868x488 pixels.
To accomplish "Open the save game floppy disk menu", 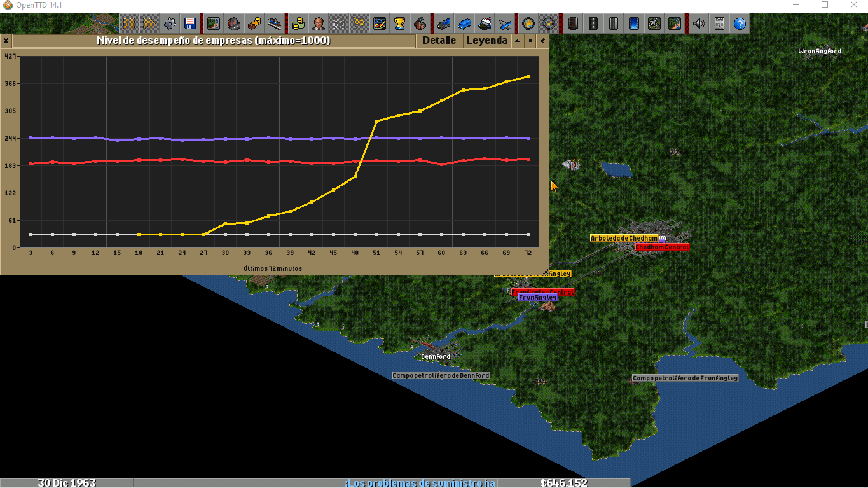I will pos(190,24).
